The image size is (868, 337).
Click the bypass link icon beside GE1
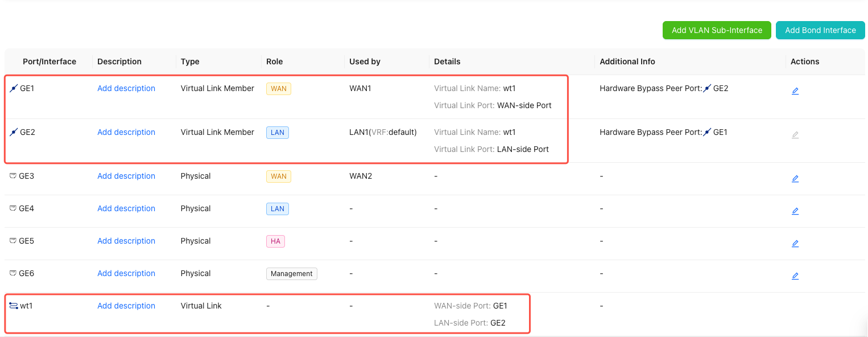pyautogui.click(x=14, y=88)
